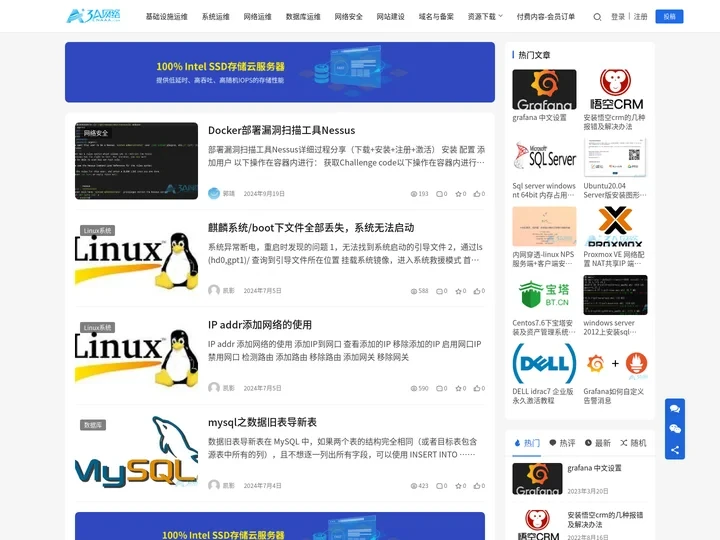Click author avatar of Docker Nessus article
This screenshot has height=540, width=720.
[x=214, y=193]
